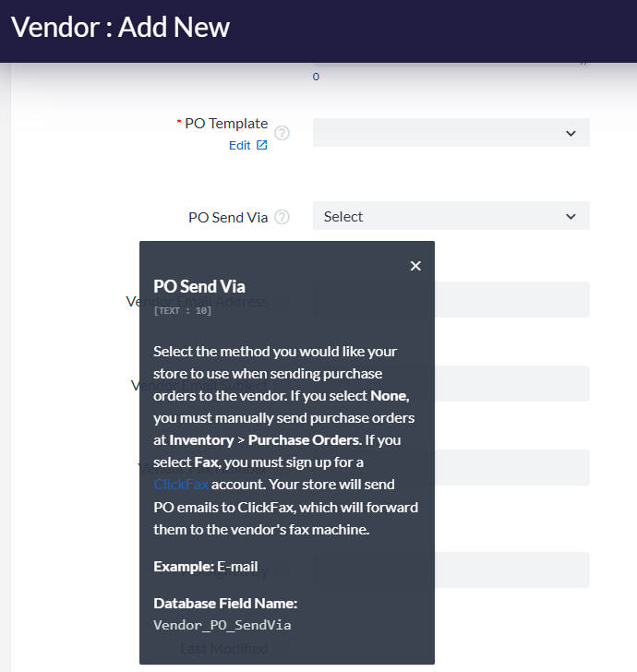Click the Last Modified label
Screen dimensions: 637x672
[223, 649]
